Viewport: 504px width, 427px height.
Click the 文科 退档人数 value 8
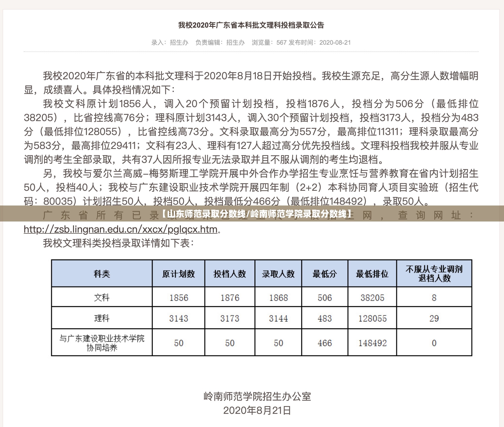pos(434,298)
